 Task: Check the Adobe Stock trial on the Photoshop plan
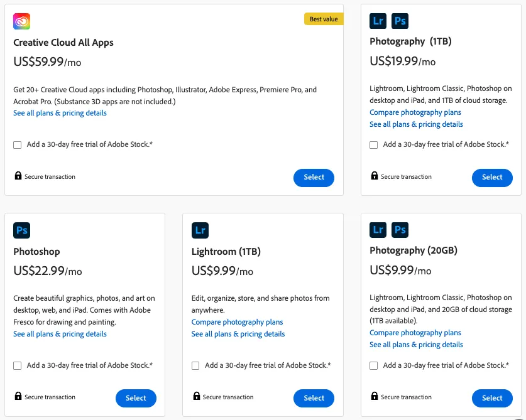click(17, 365)
